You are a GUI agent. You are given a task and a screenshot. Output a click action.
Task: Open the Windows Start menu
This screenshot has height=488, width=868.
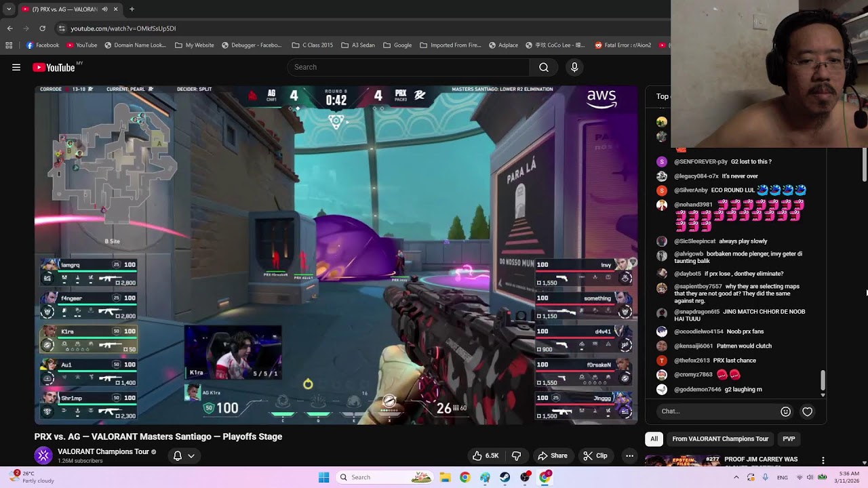(x=323, y=477)
